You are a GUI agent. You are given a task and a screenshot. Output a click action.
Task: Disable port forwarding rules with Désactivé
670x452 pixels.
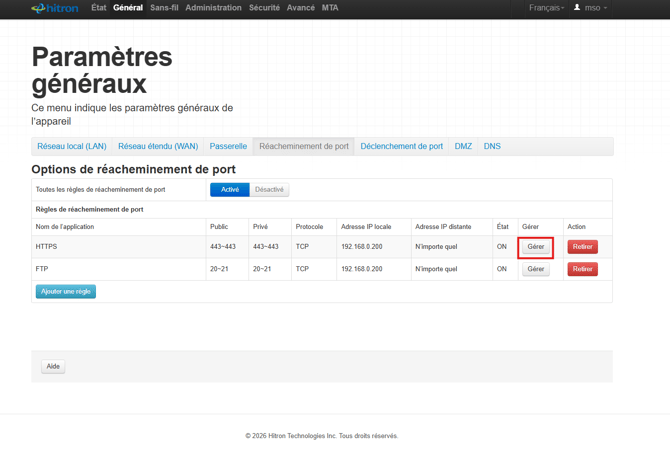269,189
